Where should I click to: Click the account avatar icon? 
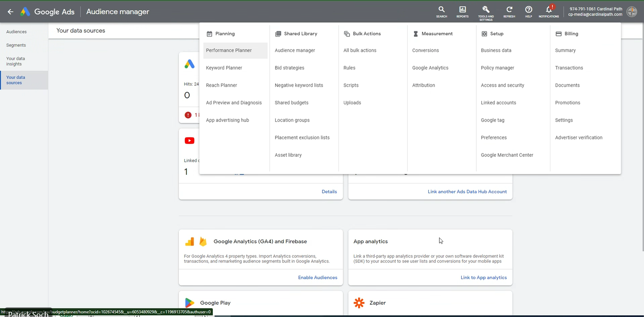(632, 12)
